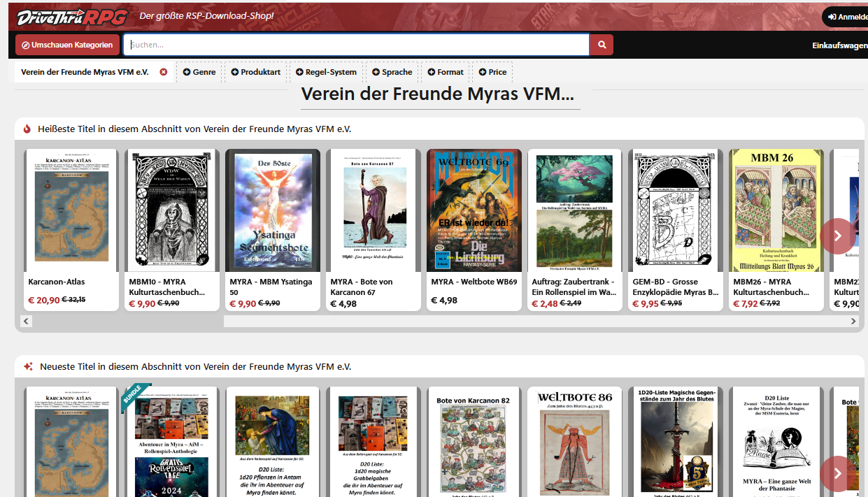
Task: Click the DriveThruRPG logo
Action: (x=71, y=16)
